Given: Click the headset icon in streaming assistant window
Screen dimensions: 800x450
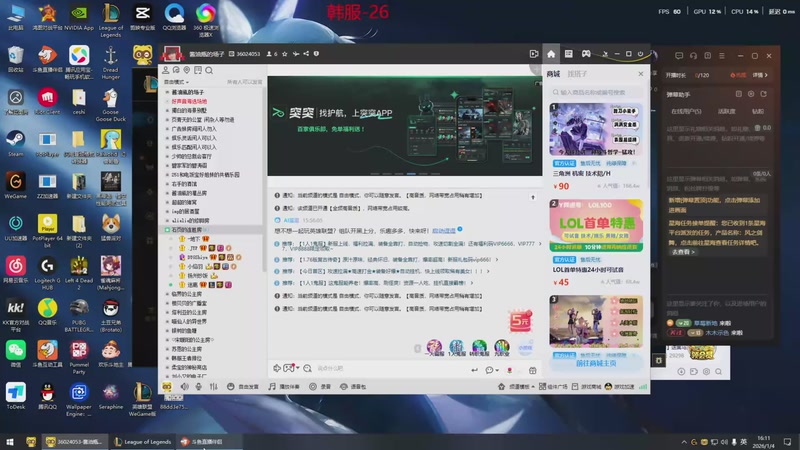Looking at the screenshot, I should click(x=693, y=56).
